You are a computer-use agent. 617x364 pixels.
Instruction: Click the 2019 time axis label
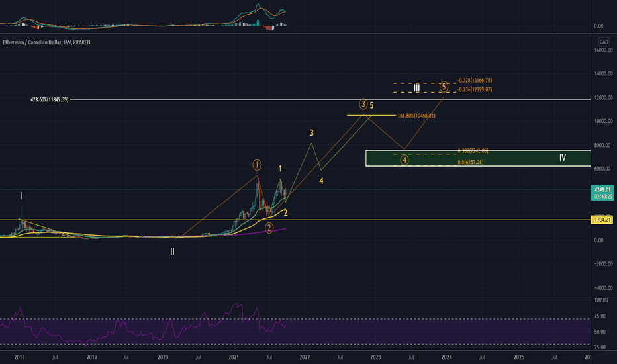91,357
